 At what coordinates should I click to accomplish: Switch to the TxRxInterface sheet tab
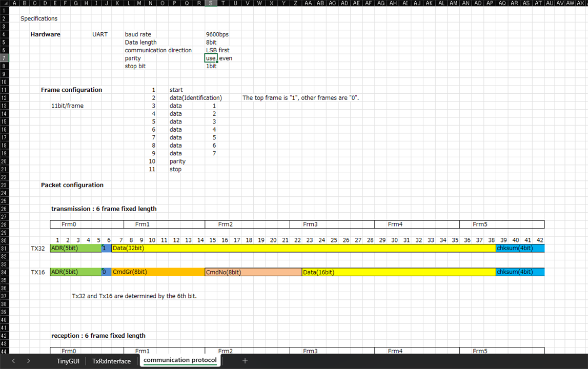pos(111,361)
